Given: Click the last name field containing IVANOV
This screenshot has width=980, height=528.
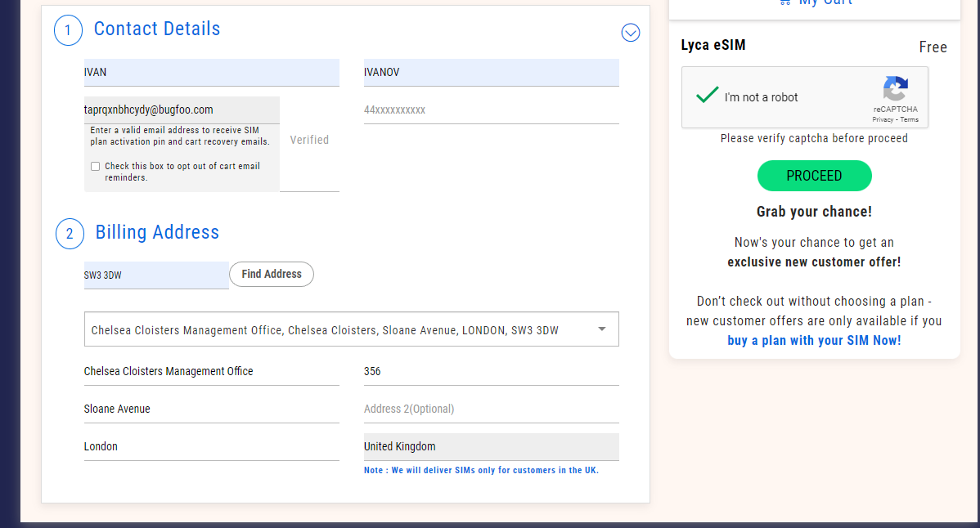Looking at the screenshot, I should click(491, 73).
